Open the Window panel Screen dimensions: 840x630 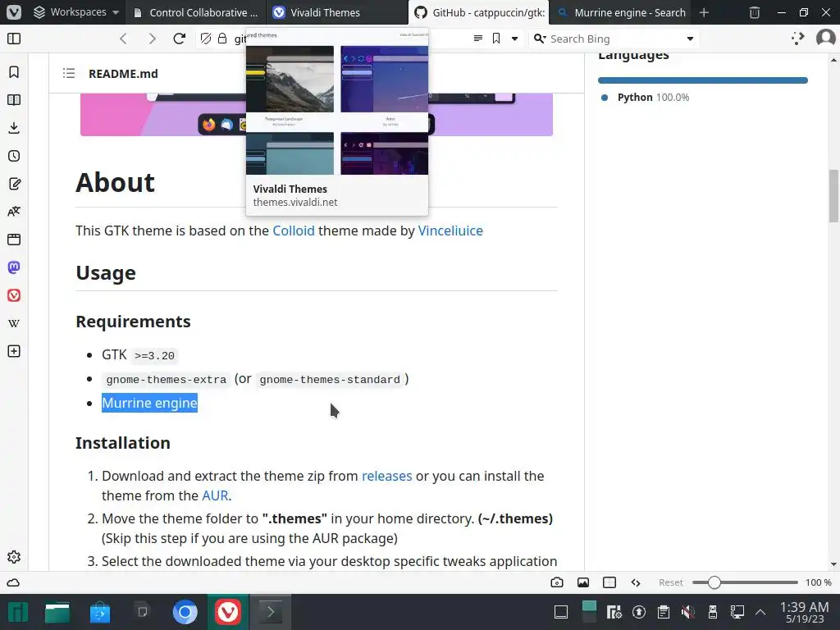click(x=14, y=240)
